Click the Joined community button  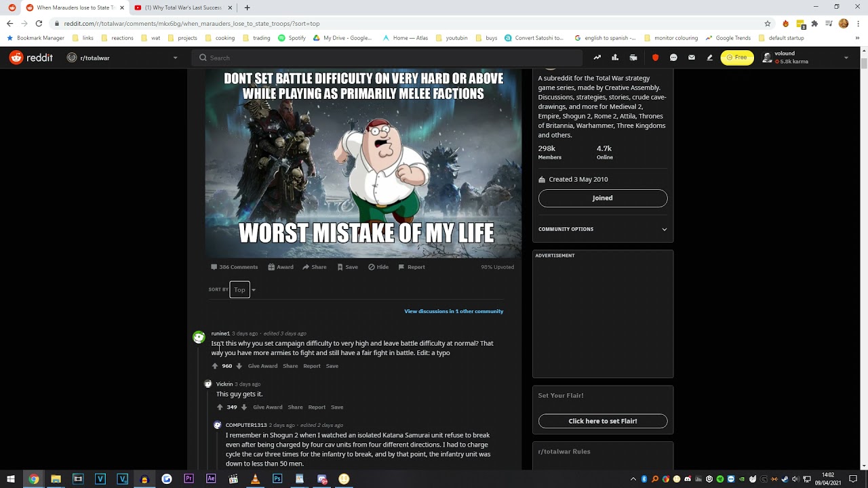[x=603, y=198]
